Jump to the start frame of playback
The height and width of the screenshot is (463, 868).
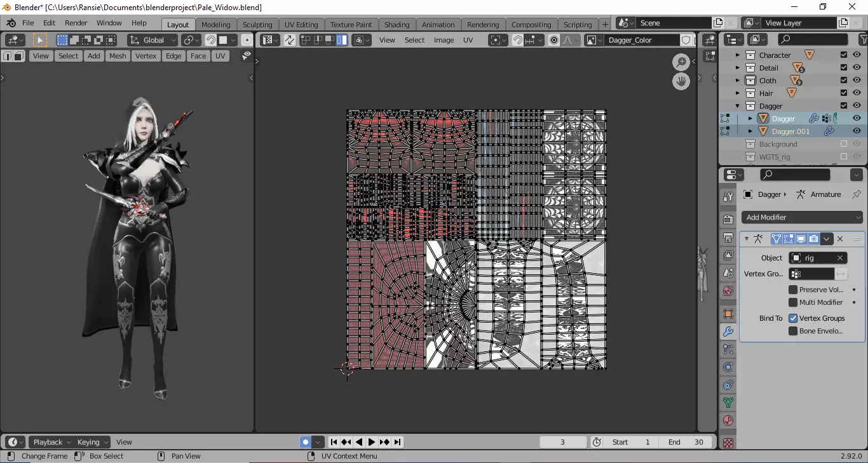[x=334, y=442]
